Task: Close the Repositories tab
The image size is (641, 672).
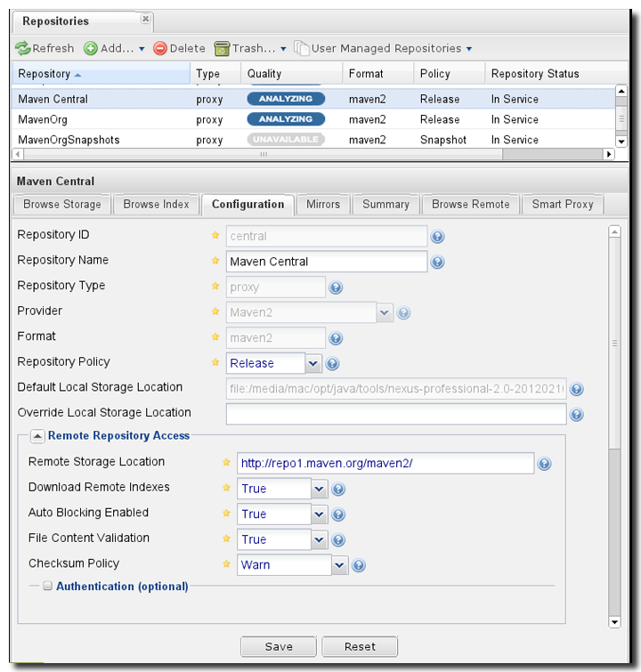Action: point(146,20)
